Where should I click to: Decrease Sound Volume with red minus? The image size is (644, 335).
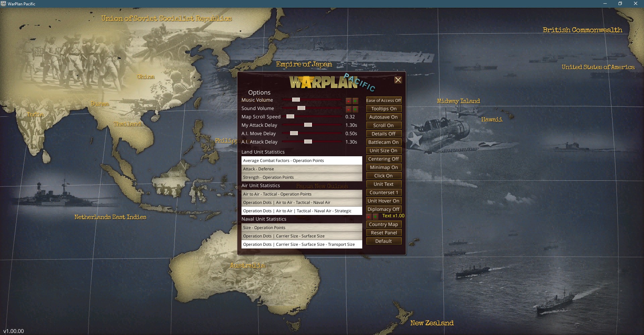coord(348,109)
